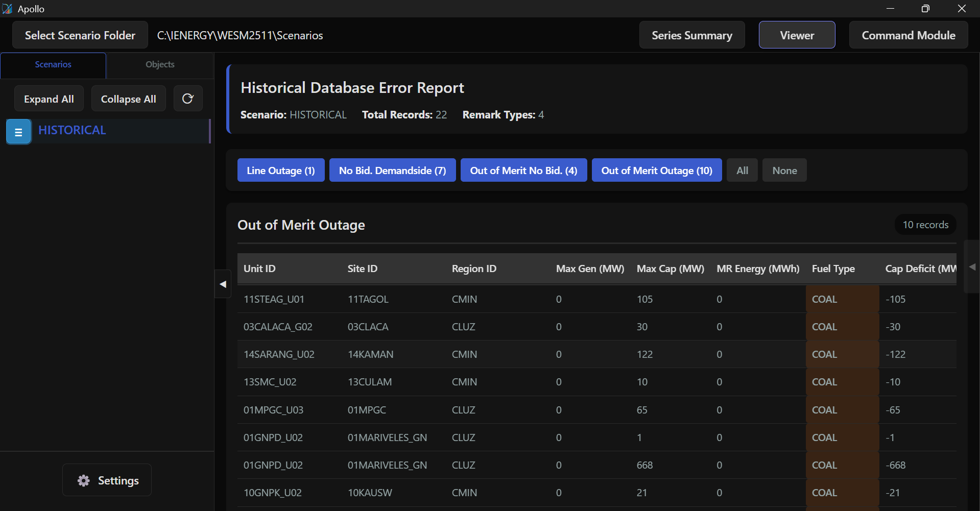Collapse the left sidebar with arrow handle

223,284
